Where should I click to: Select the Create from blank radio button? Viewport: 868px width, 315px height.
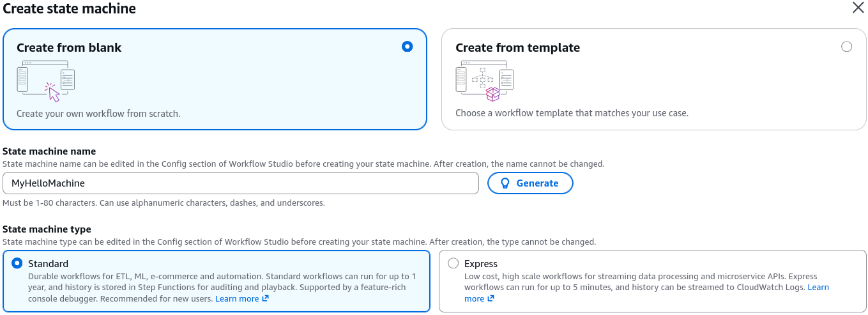(x=407, y=47)
